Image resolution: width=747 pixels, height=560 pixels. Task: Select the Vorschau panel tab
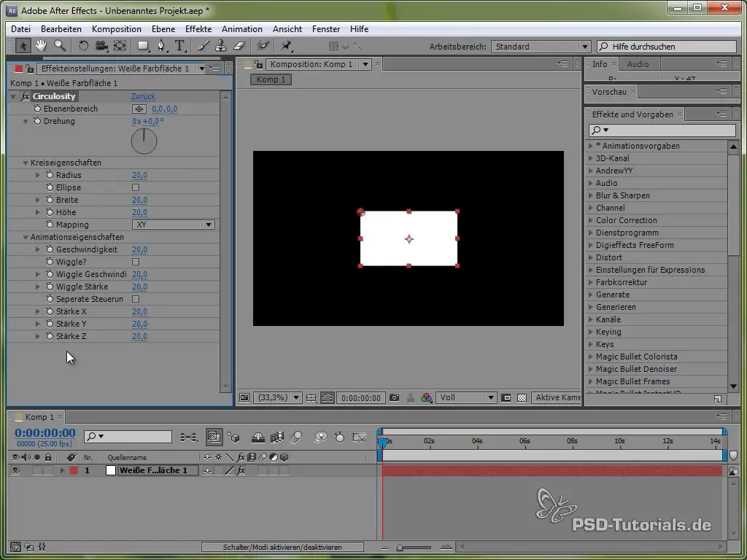pos(609,92)
